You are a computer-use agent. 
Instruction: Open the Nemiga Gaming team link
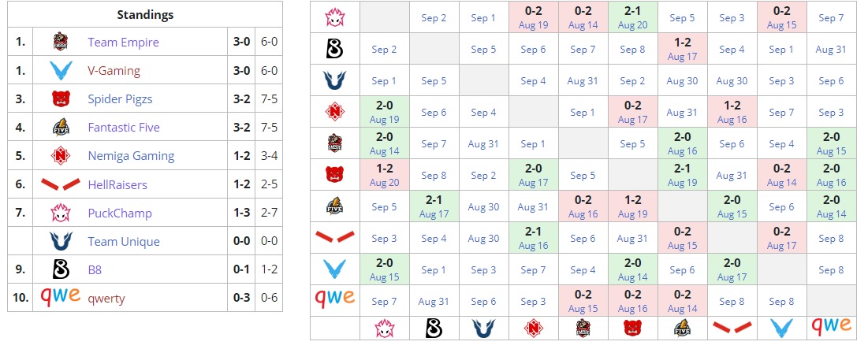(131, 157)
